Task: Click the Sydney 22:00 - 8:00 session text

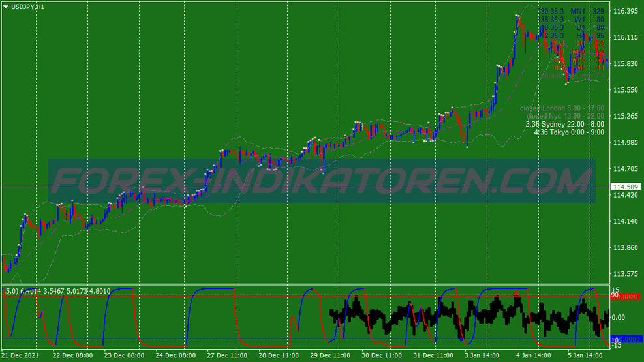Action: pyautogui.click(x=565, y=125)
